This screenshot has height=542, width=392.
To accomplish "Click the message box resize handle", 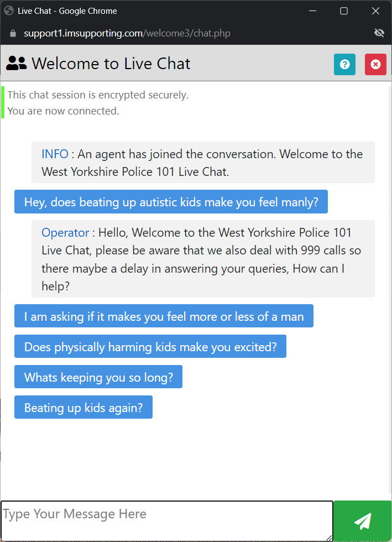I will point(329,537).
